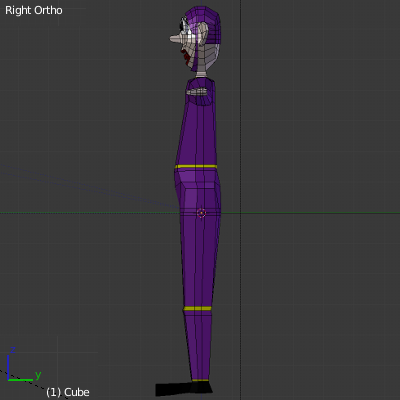Click the "(1) Cube" object name label
This screenshot has width=400, height=400.
[x=68, y=392]
